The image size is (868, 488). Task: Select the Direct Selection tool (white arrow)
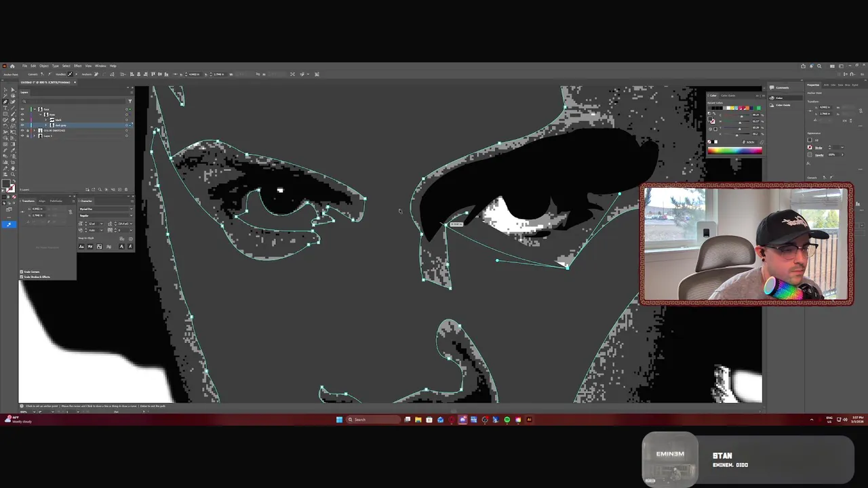click(x=13, y=89)
